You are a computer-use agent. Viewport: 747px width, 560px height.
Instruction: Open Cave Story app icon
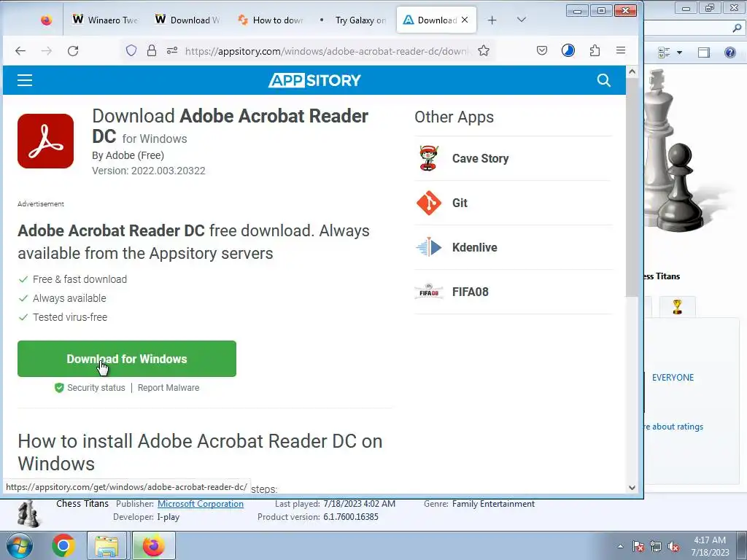[x=429, y=158]
